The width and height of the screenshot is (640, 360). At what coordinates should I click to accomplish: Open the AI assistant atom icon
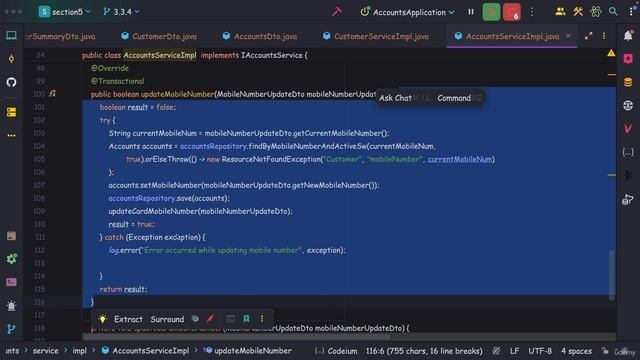point(596,12)
